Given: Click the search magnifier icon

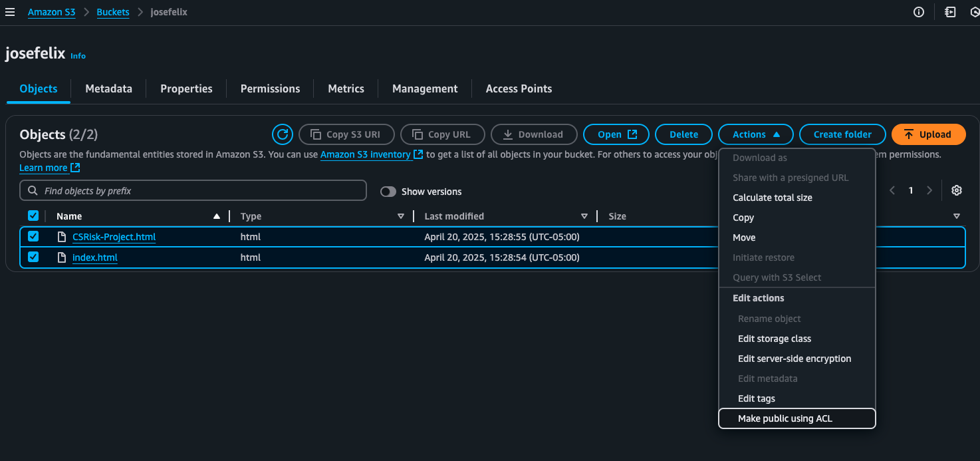Looking at the screenshot, I should click(33, 191).
